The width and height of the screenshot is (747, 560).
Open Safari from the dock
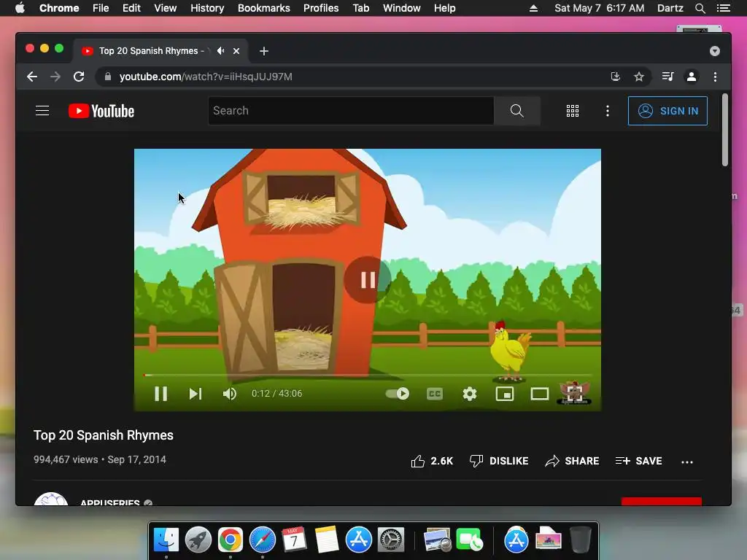point(263,540)
